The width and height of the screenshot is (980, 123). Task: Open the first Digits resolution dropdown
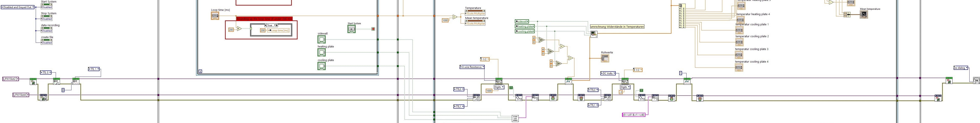(x=499, y=87)
